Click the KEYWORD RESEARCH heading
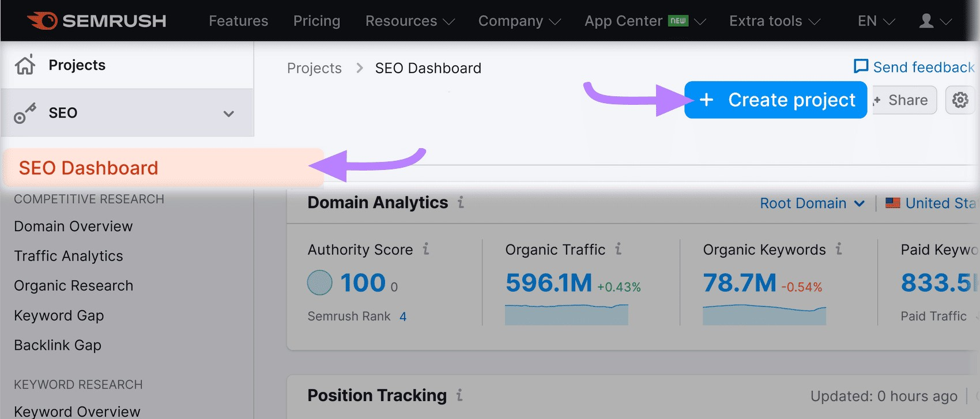Screen dimensions: 980x419 coord(78,384)
